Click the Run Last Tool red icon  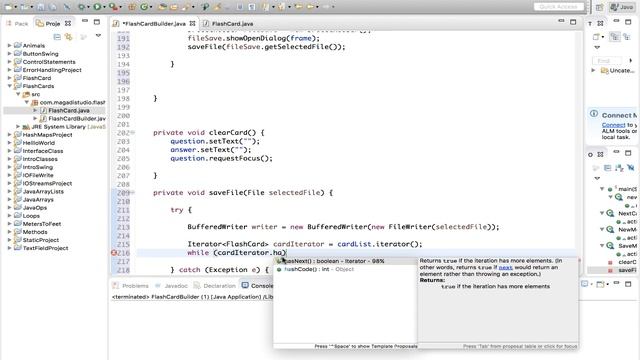point(113,7)
